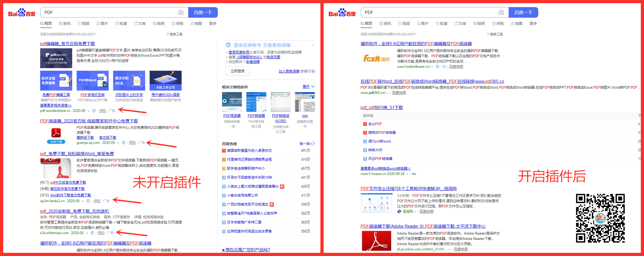
Task: Click the Baidu logo in the right screenshot
Action: tap(342, 12)
